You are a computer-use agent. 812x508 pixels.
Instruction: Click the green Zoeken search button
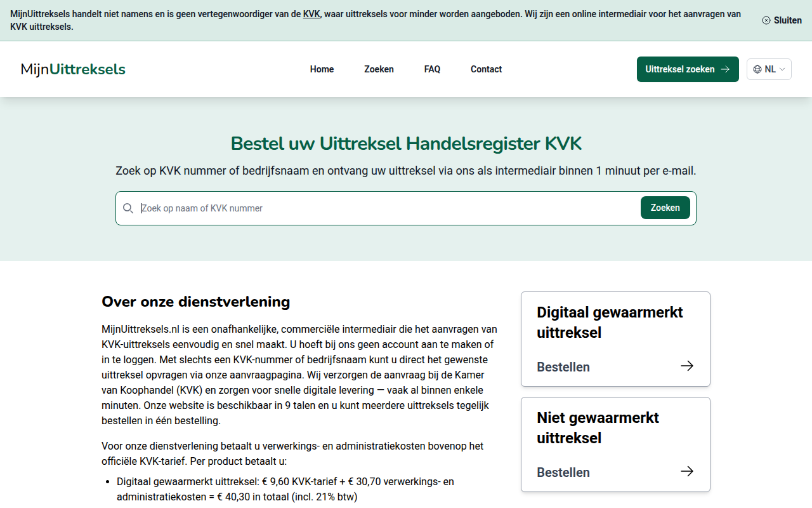pos(665,208)
